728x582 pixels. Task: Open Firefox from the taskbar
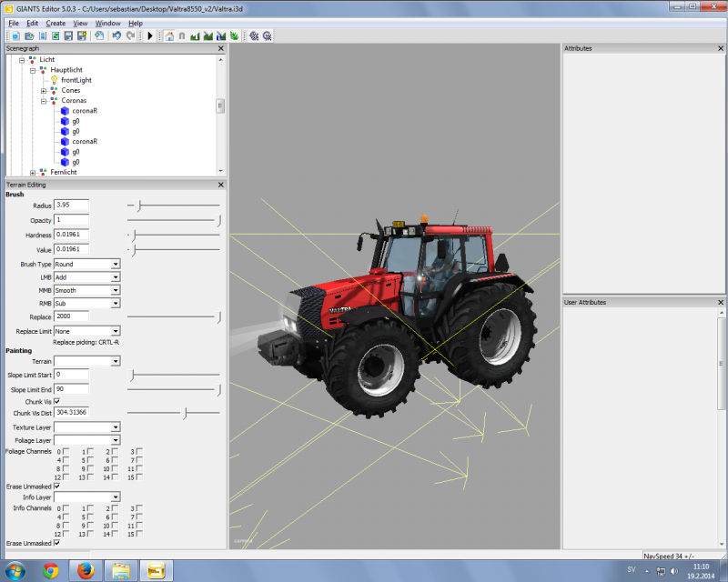tap(86, 570)
